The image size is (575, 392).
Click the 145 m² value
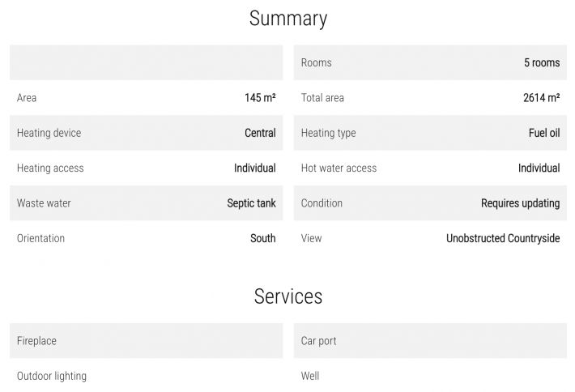point(260,98)
